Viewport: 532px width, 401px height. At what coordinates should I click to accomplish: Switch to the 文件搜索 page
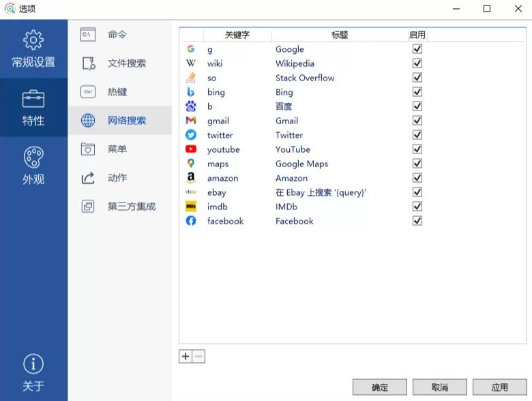pos(120,63)
